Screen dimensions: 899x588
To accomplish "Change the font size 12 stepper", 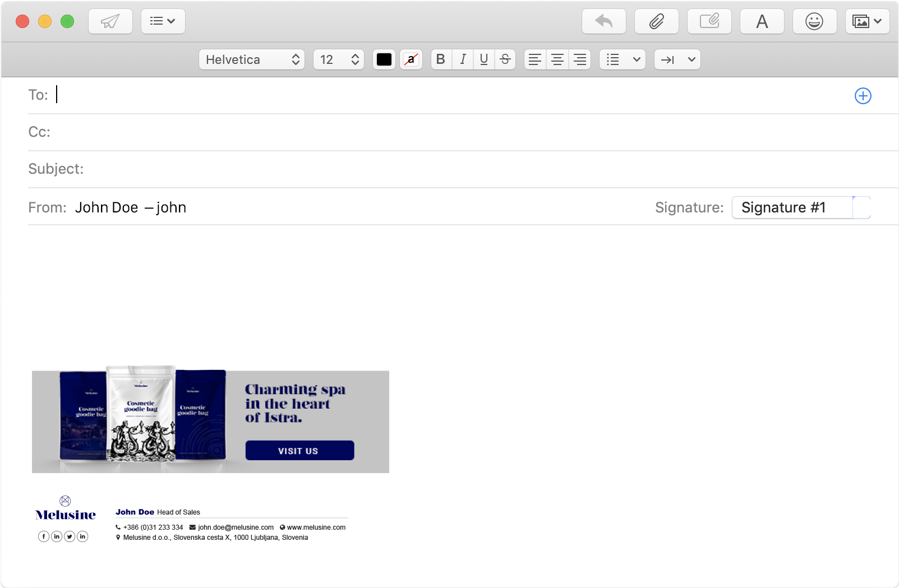I will [339, 59].
